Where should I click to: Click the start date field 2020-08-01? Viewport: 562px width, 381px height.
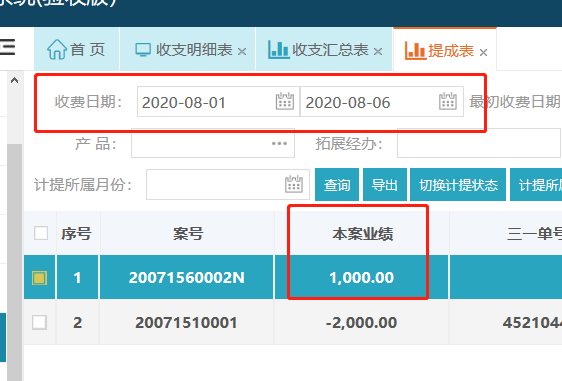(218, 102)
